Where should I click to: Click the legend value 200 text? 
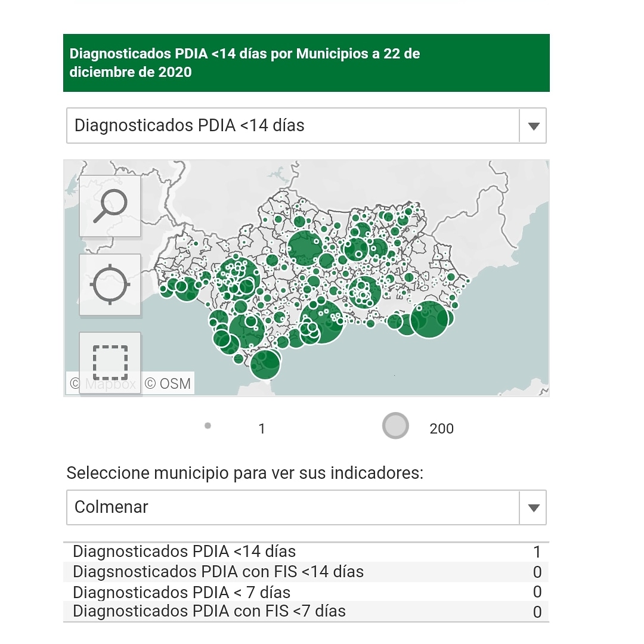[441, 429]
